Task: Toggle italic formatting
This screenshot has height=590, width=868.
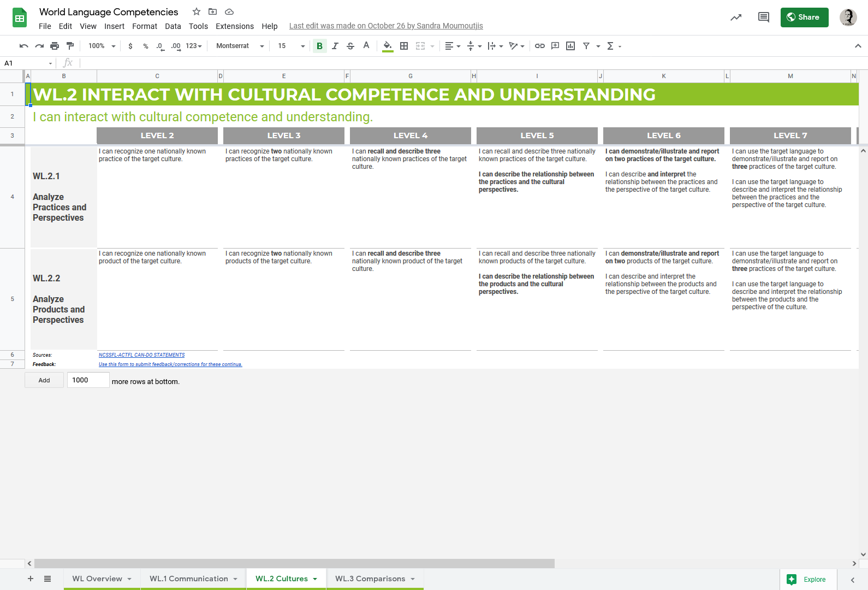Action: [x=335, y=46]
